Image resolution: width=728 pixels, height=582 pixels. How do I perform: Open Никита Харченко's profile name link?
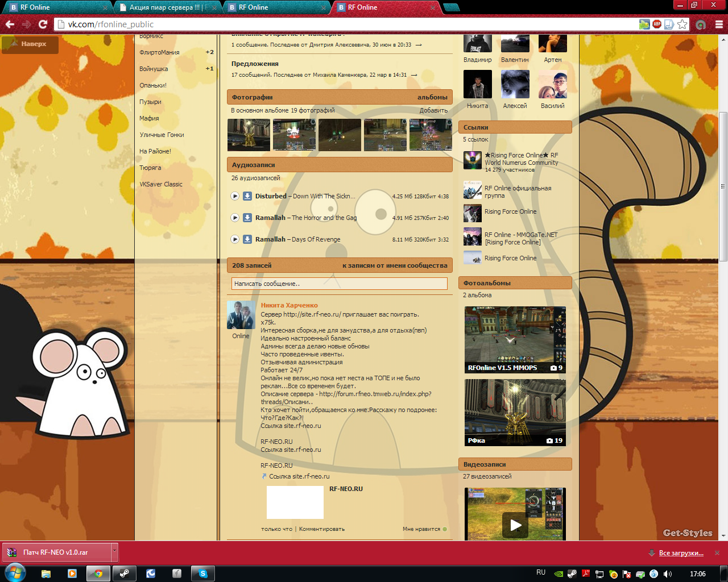(289, 305)
